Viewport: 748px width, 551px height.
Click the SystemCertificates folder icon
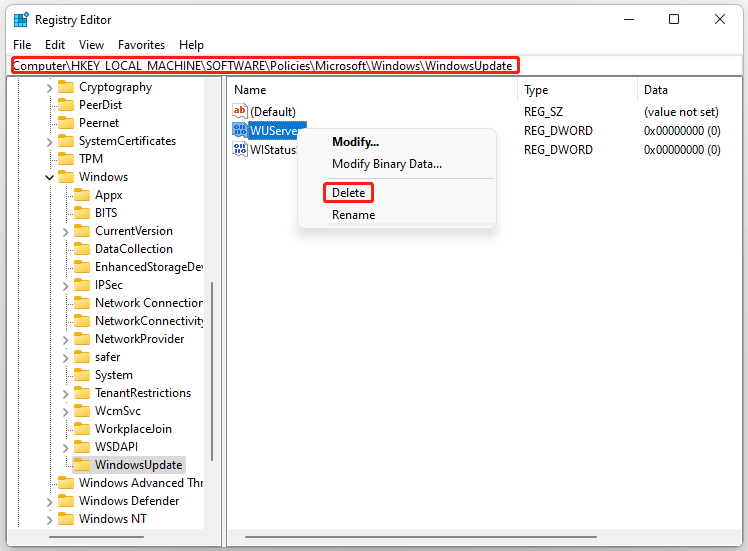click(x=66, y=141)
